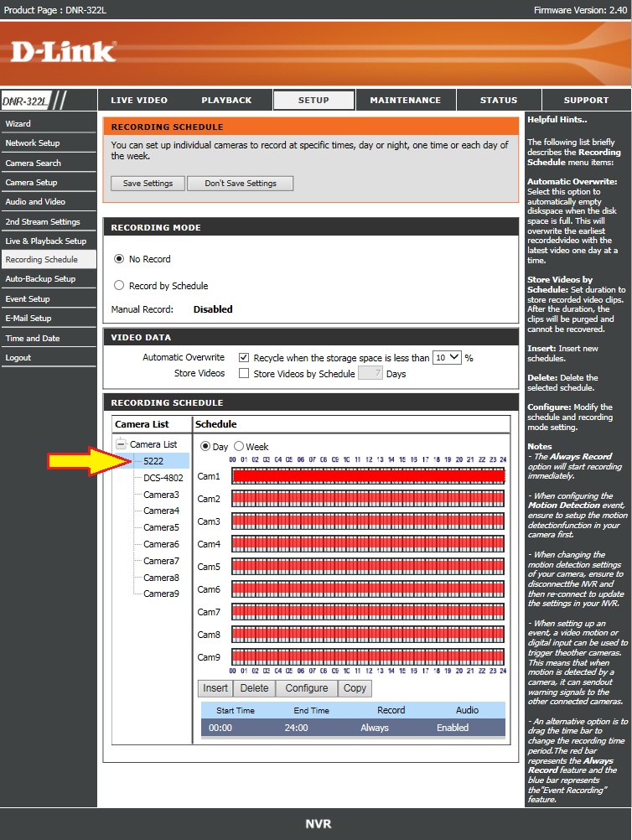Select DCS-4802 camera in list

tap(163, 478)
